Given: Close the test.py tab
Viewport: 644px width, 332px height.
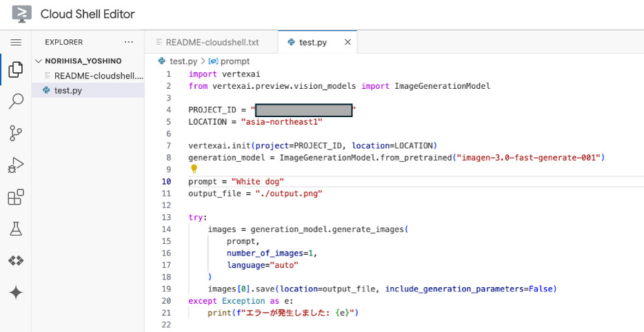Looking at the screenshot, I should point(348,43).
